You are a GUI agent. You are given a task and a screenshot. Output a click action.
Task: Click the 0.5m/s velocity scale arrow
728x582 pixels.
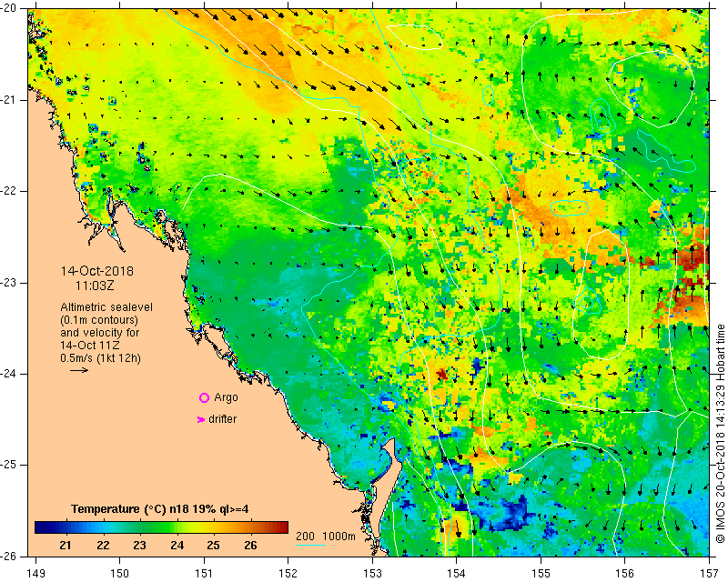[x=79, y=370]
